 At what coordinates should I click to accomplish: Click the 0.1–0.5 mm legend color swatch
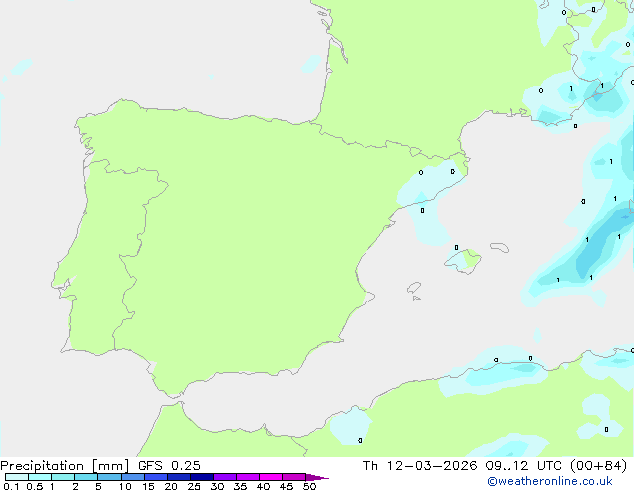point(17,477)
